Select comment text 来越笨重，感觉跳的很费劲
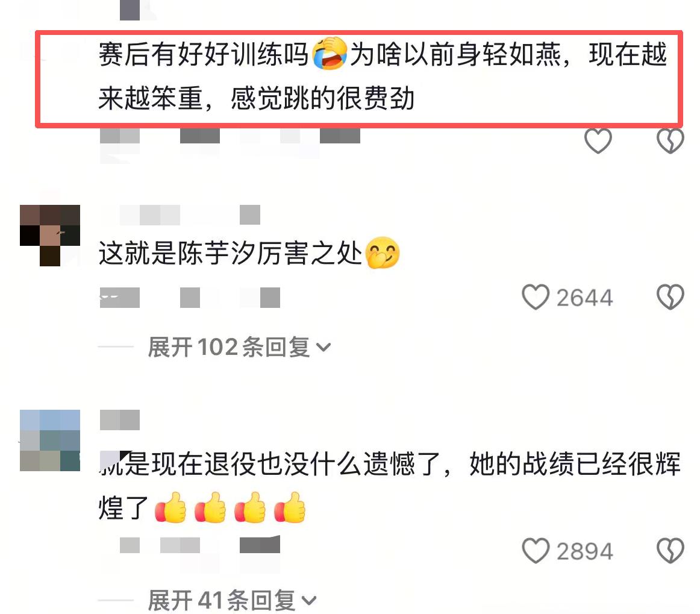The height and width of the screenshot is (614, 700). (x=256, y=98)
